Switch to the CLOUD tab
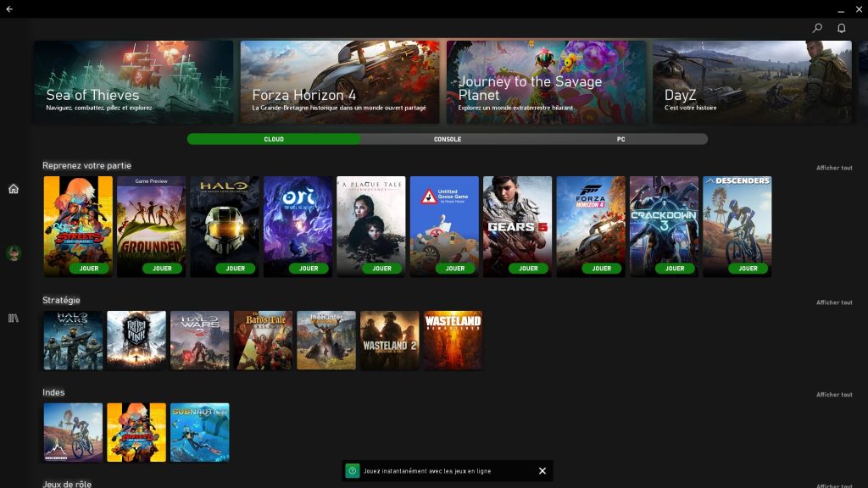The image size is (868, 488). pyautogui.click(x=274, y=140)
